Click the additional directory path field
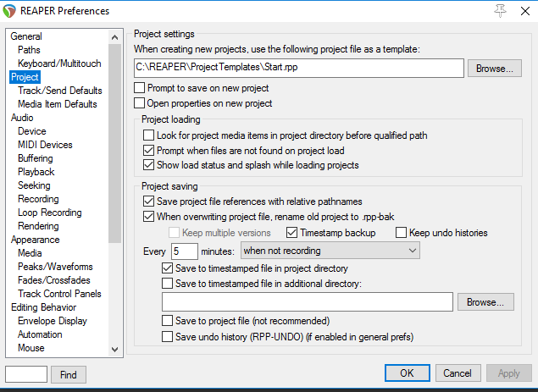538x392 pixels. click(x=308, y=302)
